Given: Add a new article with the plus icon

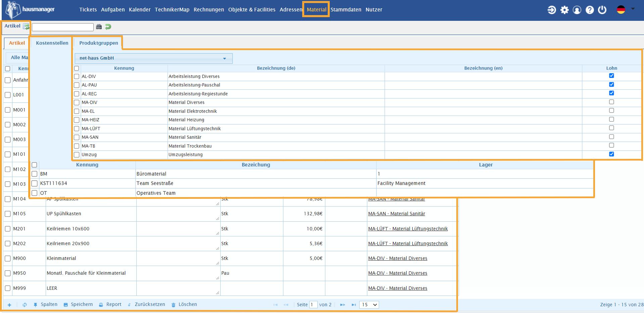Looking at the screenshot, I should click(9, 305).
